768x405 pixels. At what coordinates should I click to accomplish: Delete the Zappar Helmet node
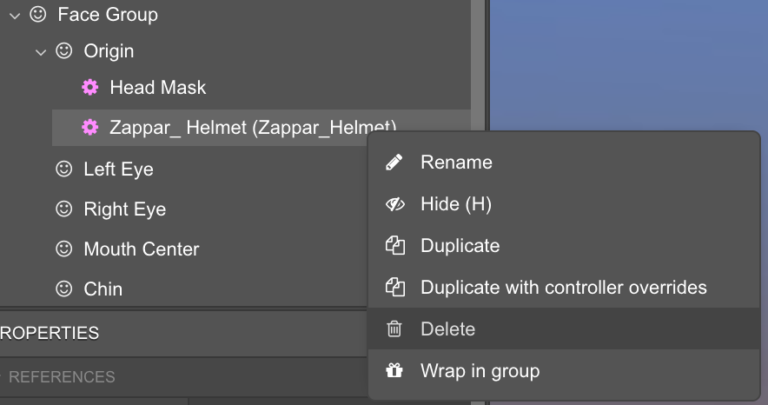447,329
